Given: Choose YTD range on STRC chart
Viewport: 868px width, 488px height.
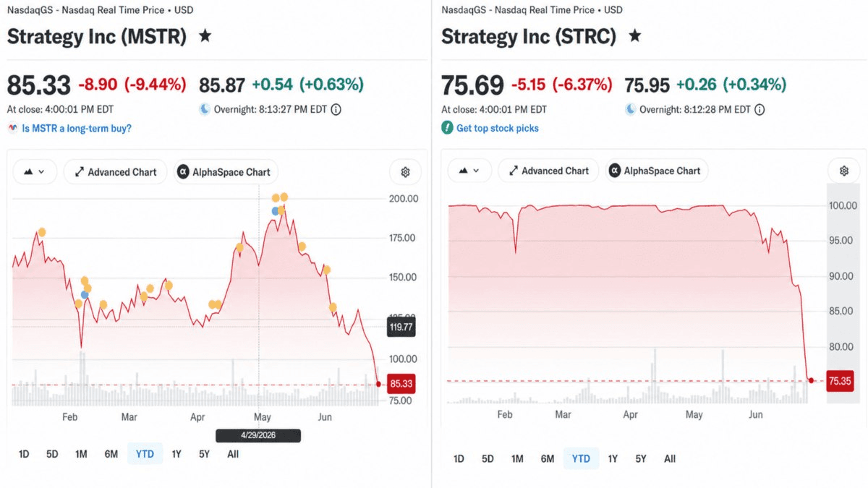Looking at the screenshot, I should point(581,458).
